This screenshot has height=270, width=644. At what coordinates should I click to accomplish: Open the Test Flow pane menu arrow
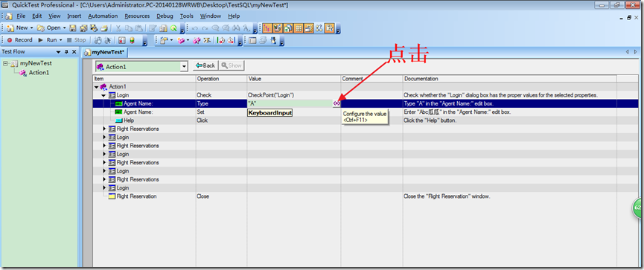click(58, 52)
